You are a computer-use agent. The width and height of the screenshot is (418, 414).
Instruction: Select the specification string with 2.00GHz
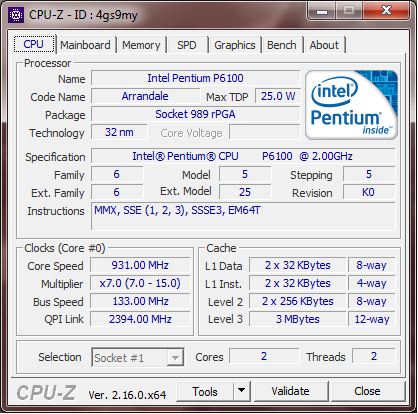pyautogui.click(x=243, y=156)
